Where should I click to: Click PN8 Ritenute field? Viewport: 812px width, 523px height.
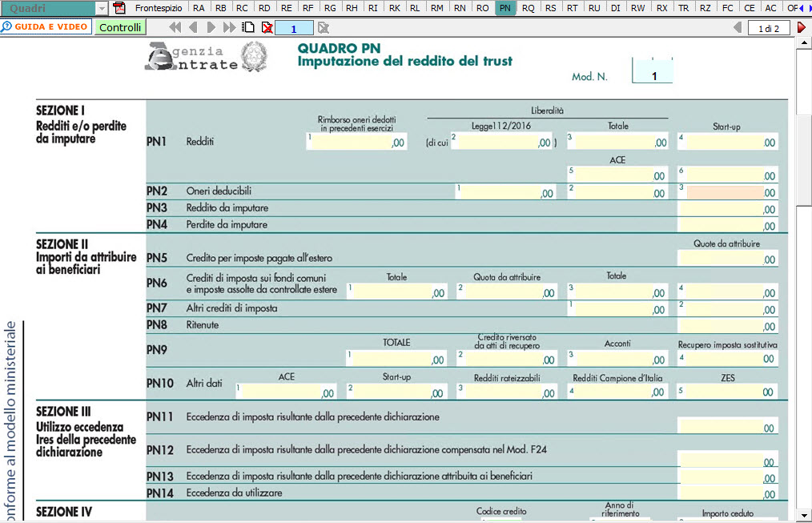click(x=728, y=325)
